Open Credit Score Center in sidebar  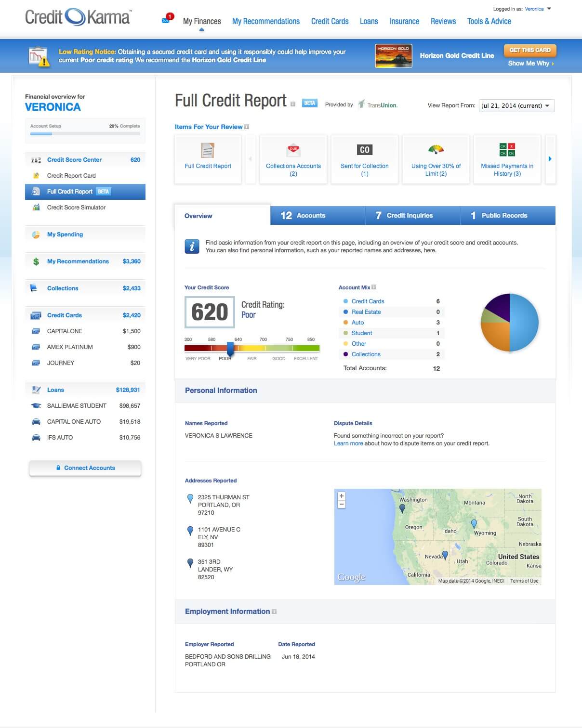[85, 160]
